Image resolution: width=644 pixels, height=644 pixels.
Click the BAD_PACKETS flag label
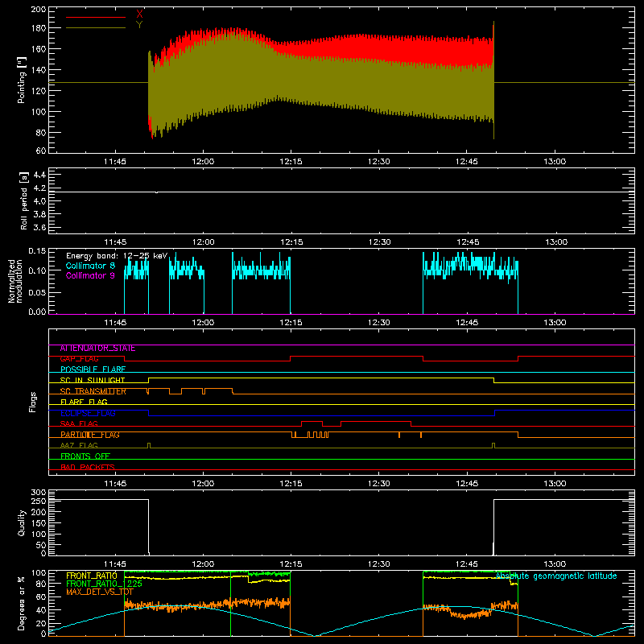pos(88,468)
